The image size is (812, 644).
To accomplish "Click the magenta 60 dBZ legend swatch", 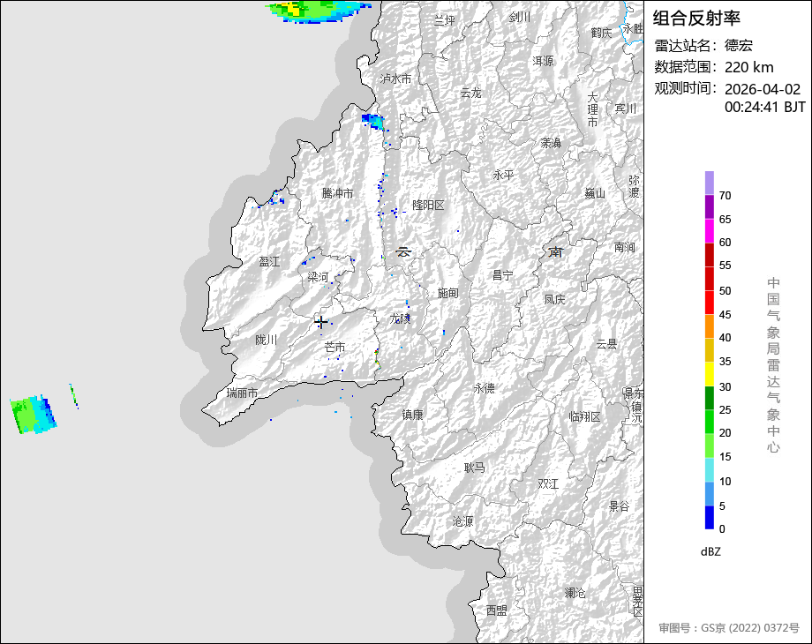I will pos(710,230).
